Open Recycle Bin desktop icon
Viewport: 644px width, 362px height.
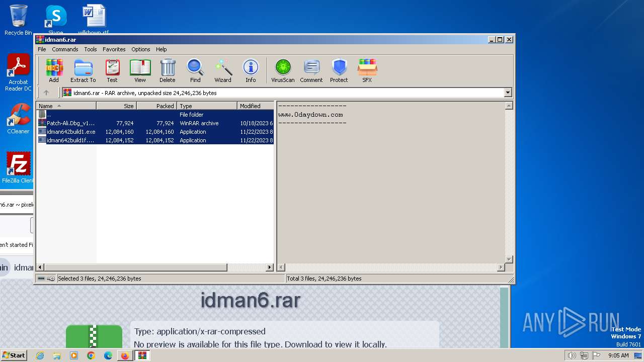(x=18, y=20)
